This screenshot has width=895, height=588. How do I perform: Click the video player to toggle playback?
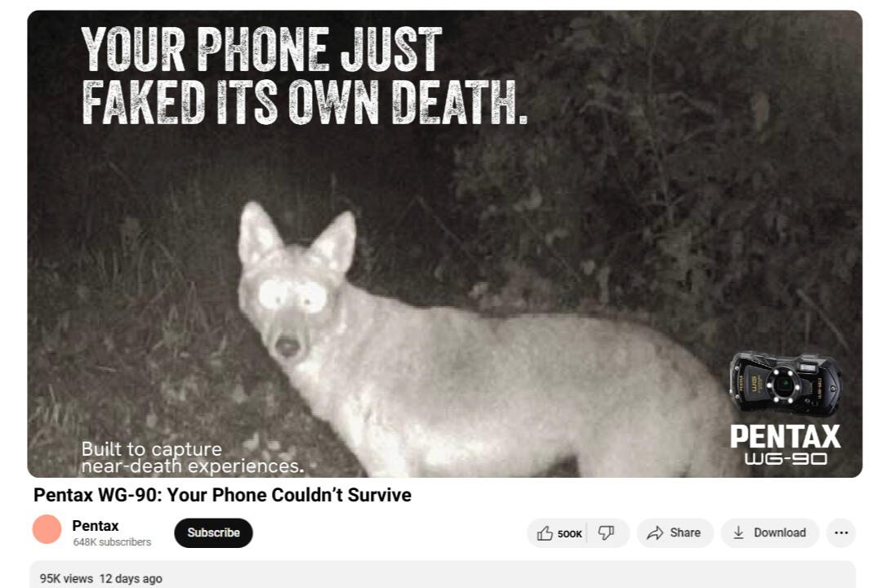[x=445, y=243]
